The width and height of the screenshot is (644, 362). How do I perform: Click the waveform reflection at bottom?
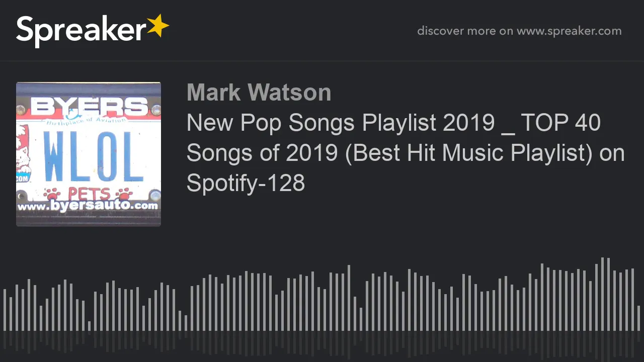[x=322, y=342]
